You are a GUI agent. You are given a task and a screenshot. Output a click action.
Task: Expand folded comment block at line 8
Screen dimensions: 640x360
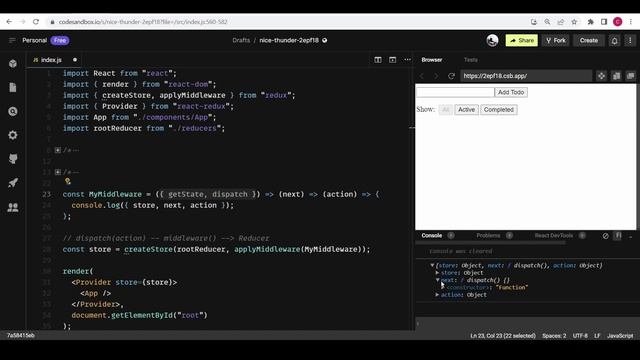click(58, 150)
